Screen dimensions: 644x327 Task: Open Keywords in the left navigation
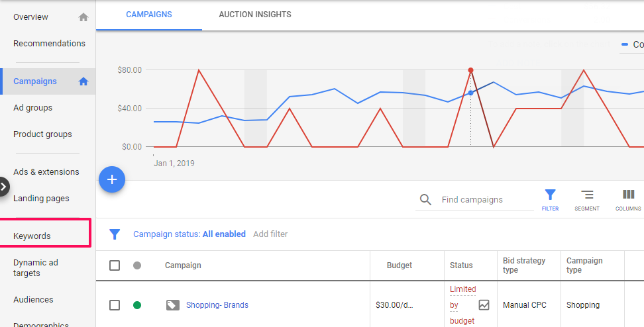32,236
